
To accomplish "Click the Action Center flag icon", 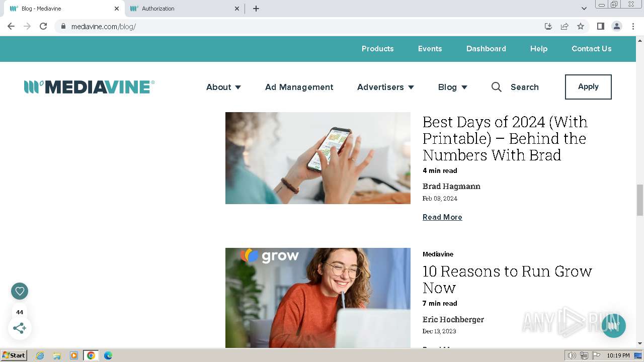I will click(x=596, y=355).
